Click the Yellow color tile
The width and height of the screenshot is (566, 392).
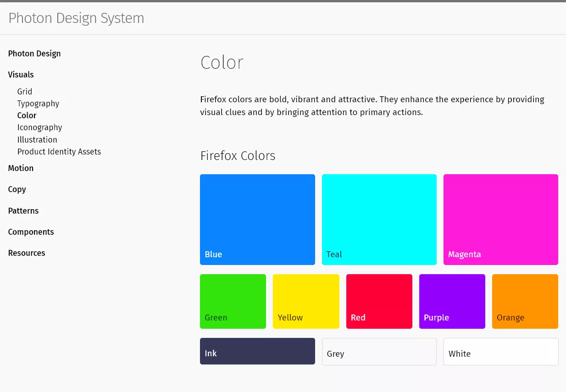(x=306, y=301)
